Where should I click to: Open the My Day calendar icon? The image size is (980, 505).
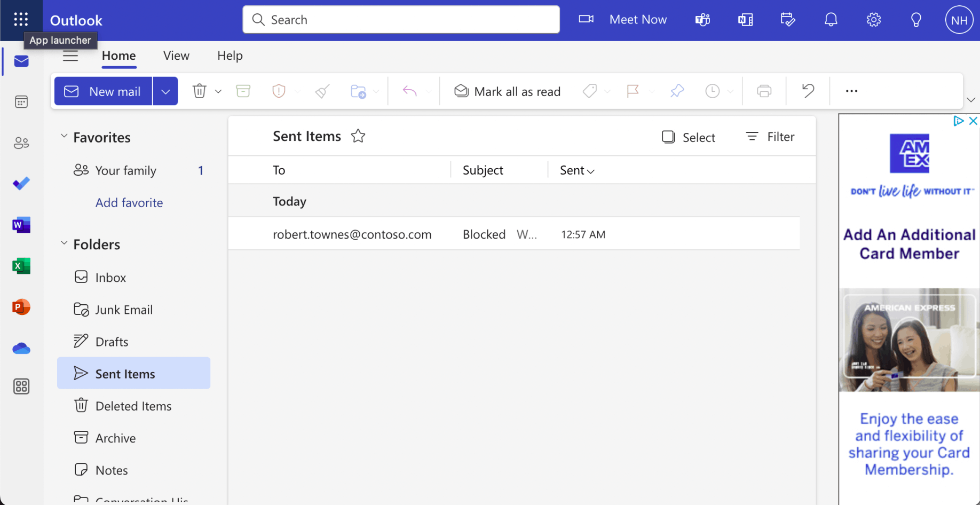[788, 20]
